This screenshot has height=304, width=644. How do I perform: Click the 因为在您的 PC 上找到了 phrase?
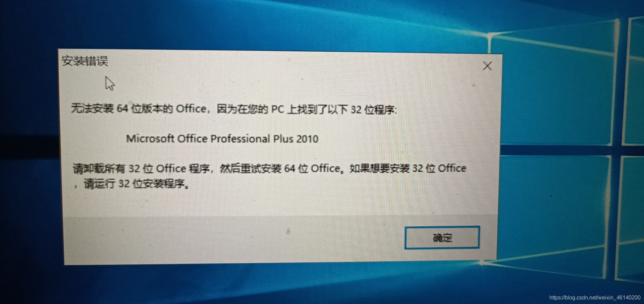pyautogui.click(x=272, y=109)
